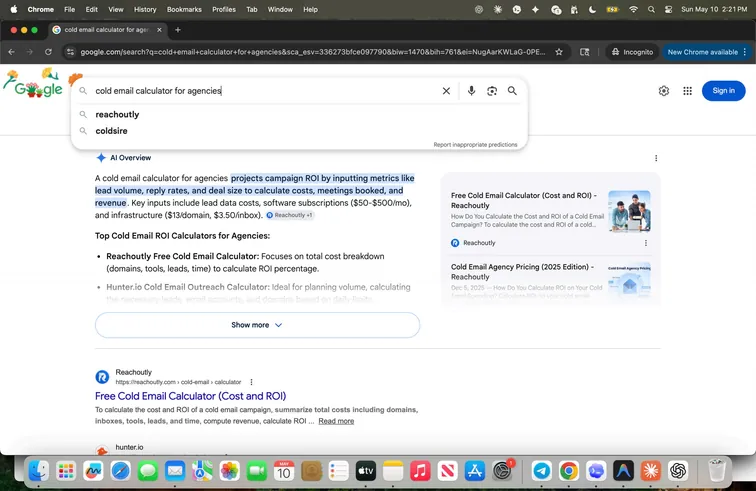Open Google Lens image search icon
Image resolution: width=756 pixels, height=491 pixels.
(x=491, y=91)
